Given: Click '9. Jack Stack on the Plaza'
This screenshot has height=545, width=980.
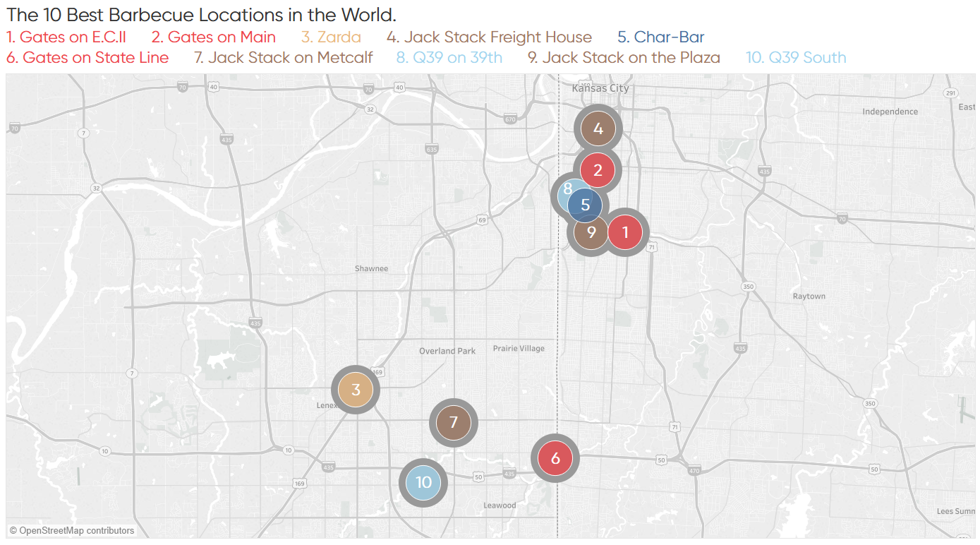Looking at the screenshot, I should pos(624,58).
